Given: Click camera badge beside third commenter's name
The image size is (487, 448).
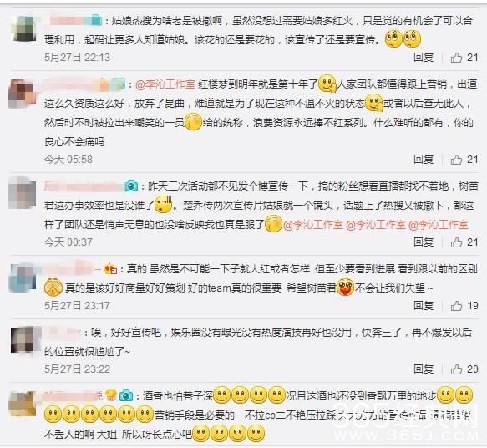Looking at the screenshot, I should [131, 186].
